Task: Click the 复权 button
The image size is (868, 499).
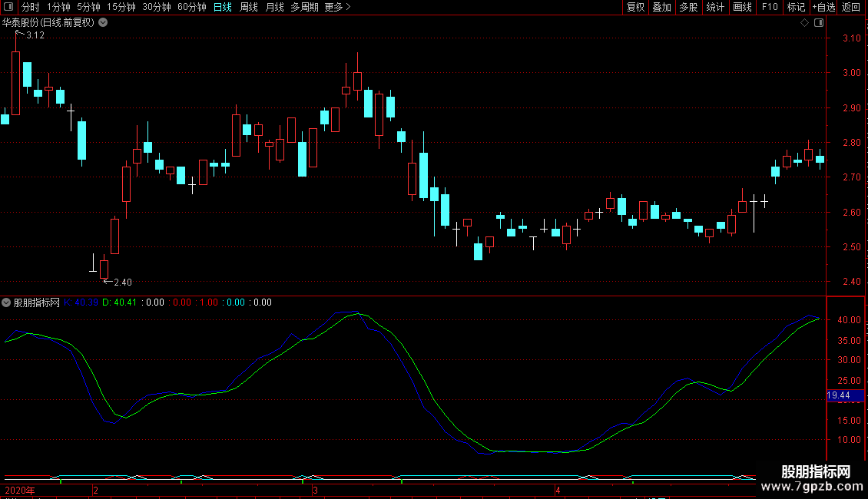Action: click(635, 7)
